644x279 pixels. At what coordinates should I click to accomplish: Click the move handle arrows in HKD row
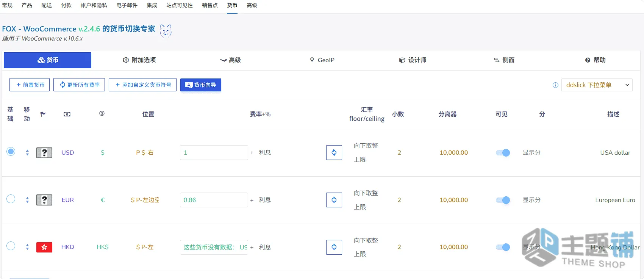pos(27,247)
